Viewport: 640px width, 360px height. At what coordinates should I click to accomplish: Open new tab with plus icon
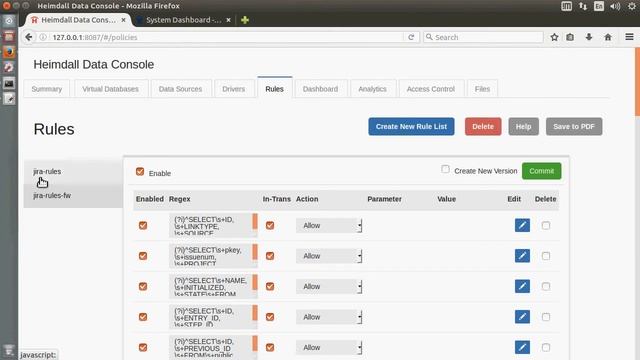[x=245, y=20]
